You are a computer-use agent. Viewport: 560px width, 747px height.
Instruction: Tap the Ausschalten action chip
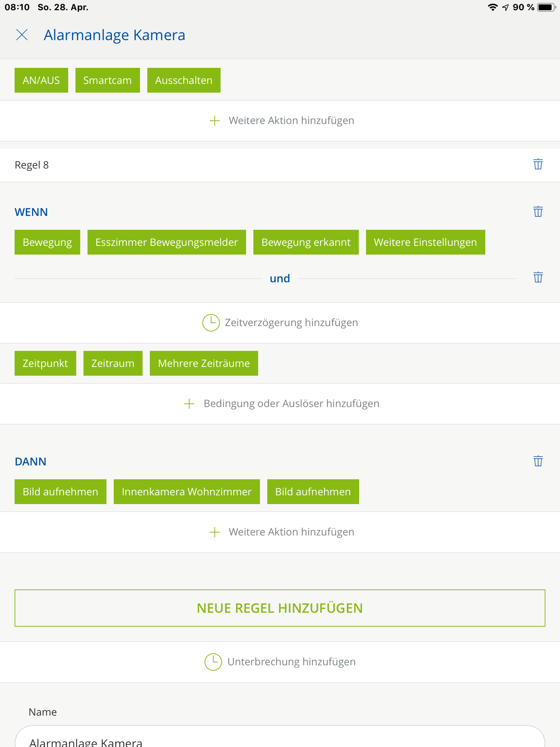[x=184, y=80]
